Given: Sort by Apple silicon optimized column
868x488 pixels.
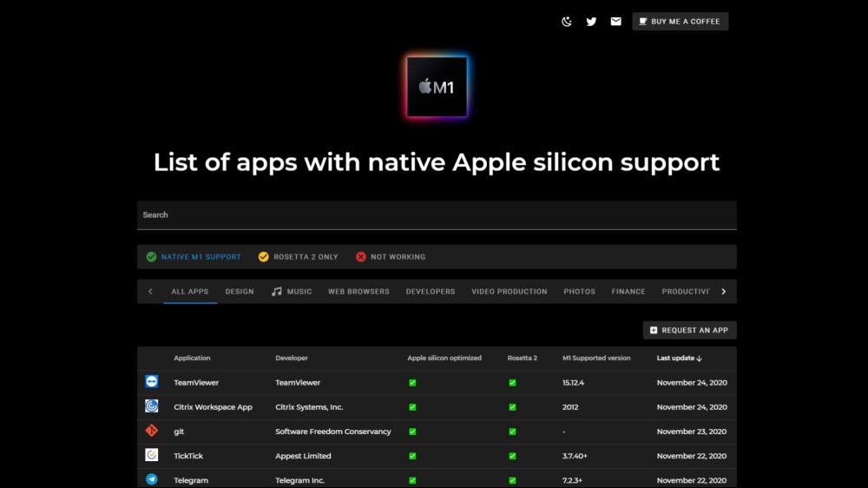Looking at the screenshot, I should click(x=444, y=359).
